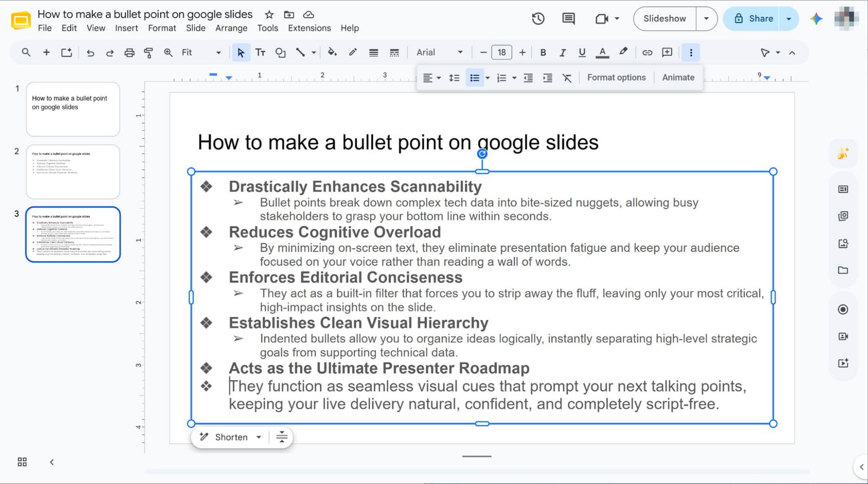This screenshot has height=484, width=868.
Task: Toggle underline formatting
Action: tap(582, 53)
